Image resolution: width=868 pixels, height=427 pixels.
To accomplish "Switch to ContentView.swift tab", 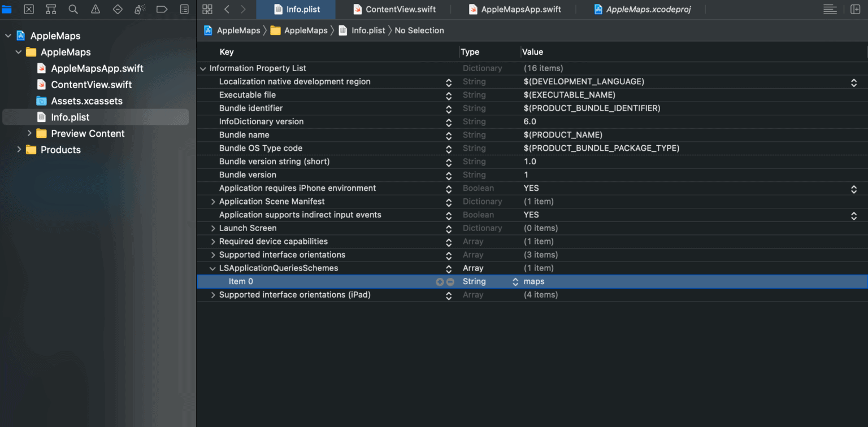I will 394,9.
